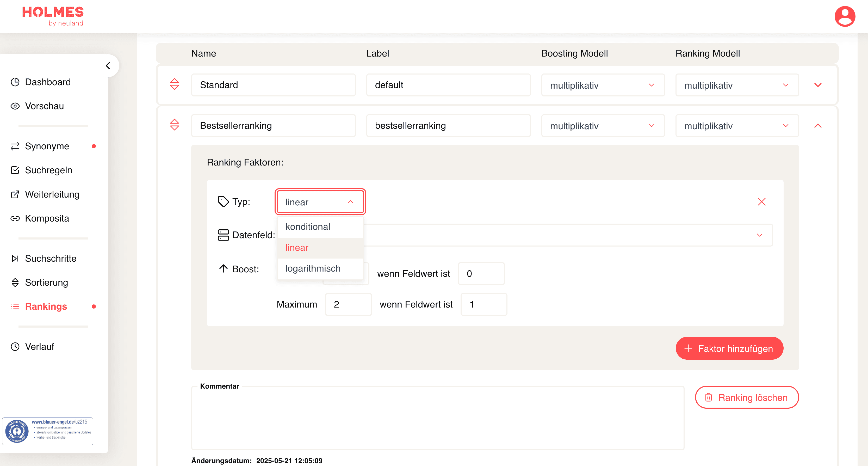Expand the Standard ranking row
Viewport: 868px width, 466px height.
coord(818,85)
